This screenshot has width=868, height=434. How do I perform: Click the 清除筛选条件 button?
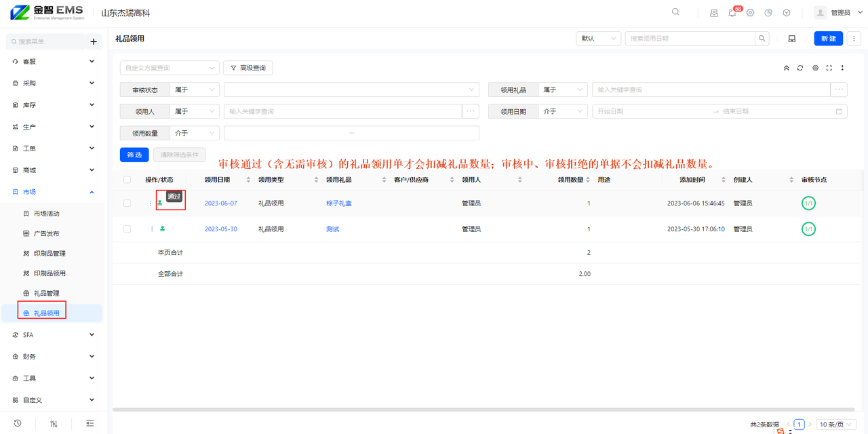pos(180,155)
